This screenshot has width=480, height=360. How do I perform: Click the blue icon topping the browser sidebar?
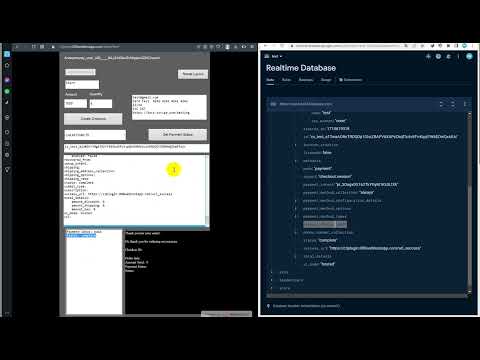(x=7, y=54)
